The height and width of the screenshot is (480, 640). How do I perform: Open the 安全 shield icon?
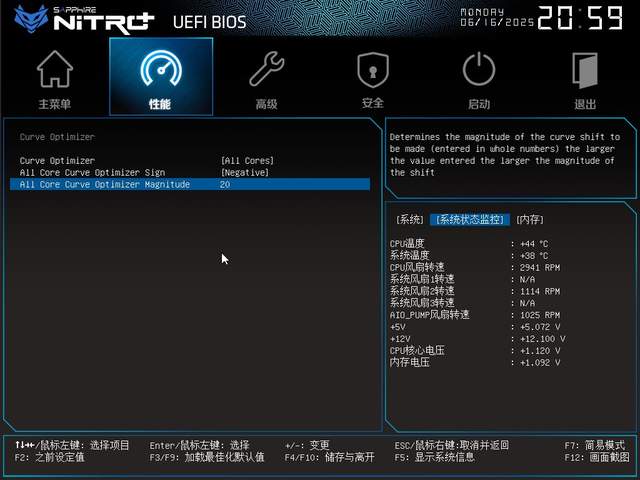click(x=373, y=69)
